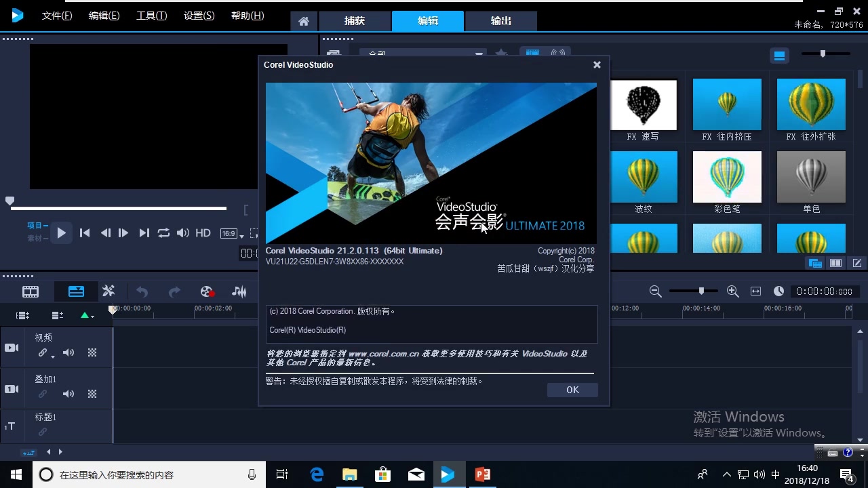
Task: Open the 帮助(H) menu
Action: (x=248, y=16)
